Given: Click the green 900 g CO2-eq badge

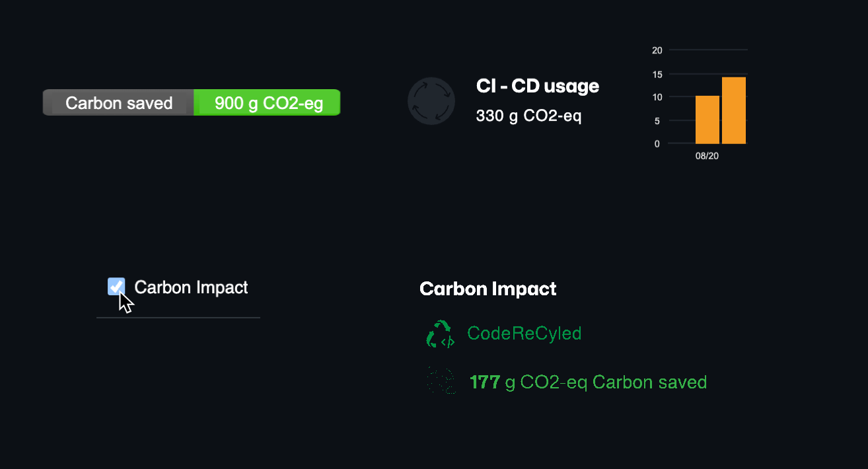Looking at the screenshot, I should 268,103.
